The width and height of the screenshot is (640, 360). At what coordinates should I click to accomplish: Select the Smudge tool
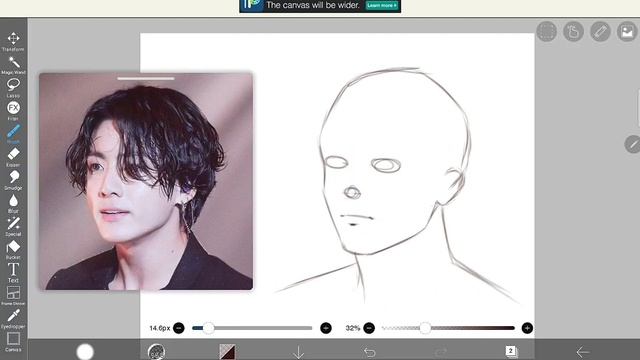tap(13, 181)
